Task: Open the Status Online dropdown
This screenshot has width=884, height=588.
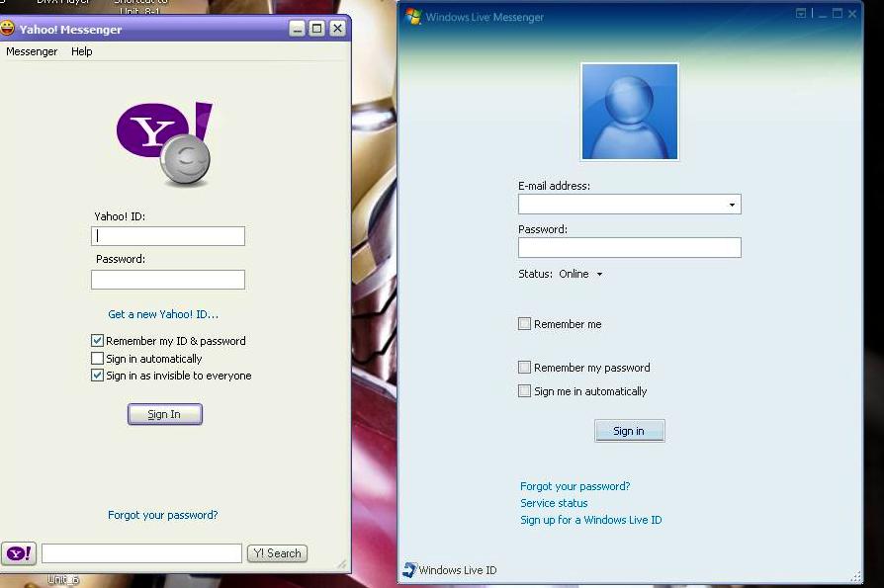Action: (x=581, y=274)
